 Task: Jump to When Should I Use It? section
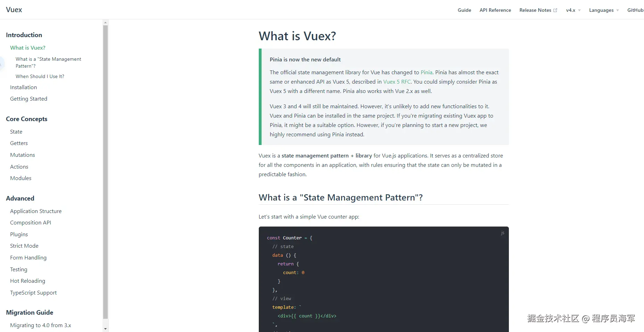point(40,76)
